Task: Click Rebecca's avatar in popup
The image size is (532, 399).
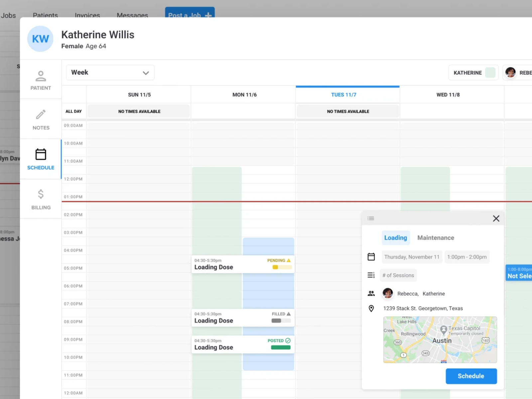Action: point(388,293)
